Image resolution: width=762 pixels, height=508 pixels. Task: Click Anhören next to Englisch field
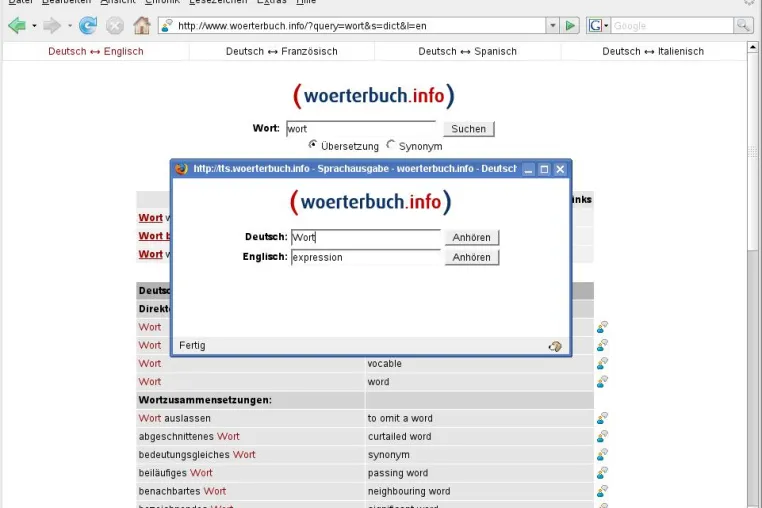click(x=471, y=257)
